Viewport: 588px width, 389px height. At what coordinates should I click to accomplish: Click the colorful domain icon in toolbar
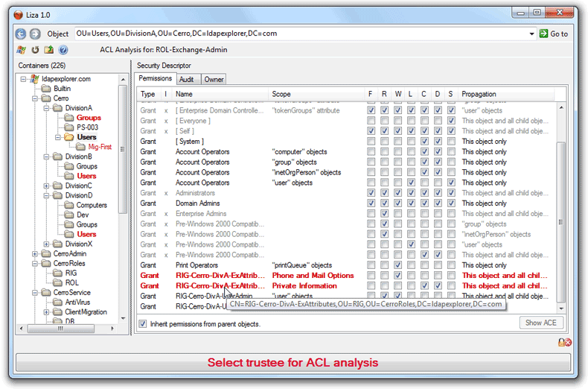[x=20, y=50]
